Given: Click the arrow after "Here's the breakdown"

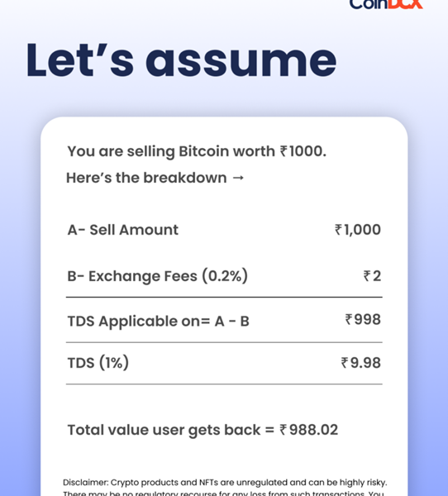Looking at the screenshot, I should tap(238, 178).
